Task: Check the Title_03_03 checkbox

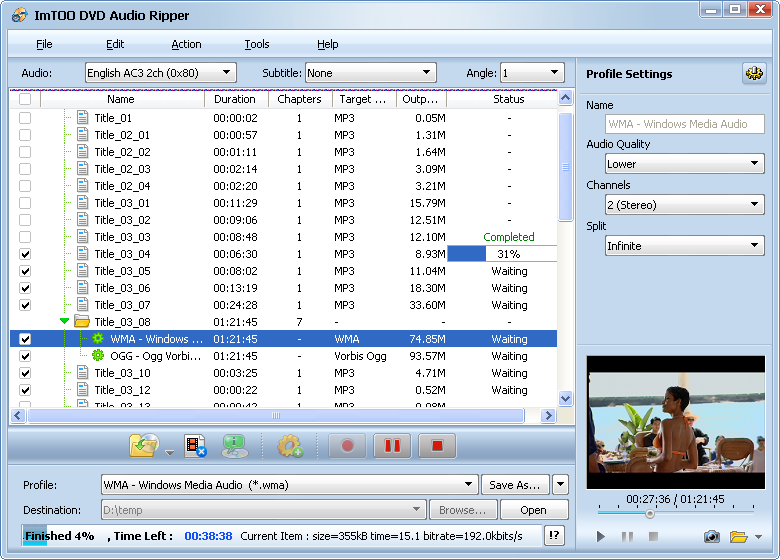Action: click(x=25, y=237)
